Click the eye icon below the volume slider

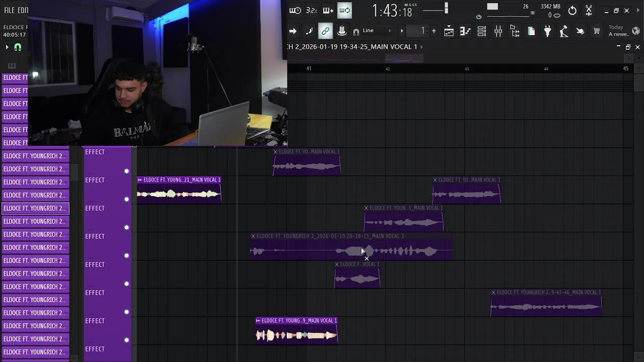(478, 17)
